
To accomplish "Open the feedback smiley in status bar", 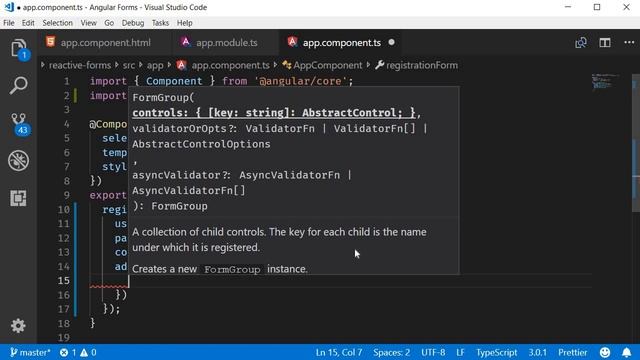I will click(605, 352).
